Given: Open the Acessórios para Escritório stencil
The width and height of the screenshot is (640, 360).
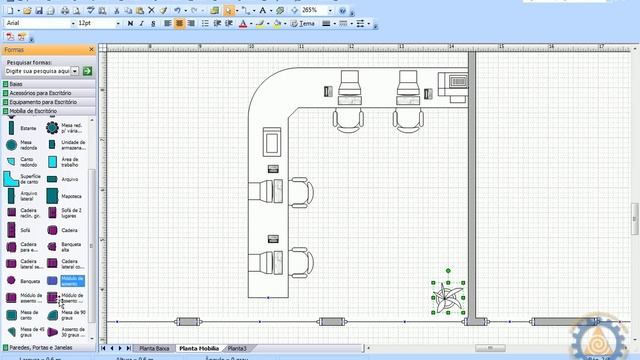Looking at the screenshot, I should 49,93.
